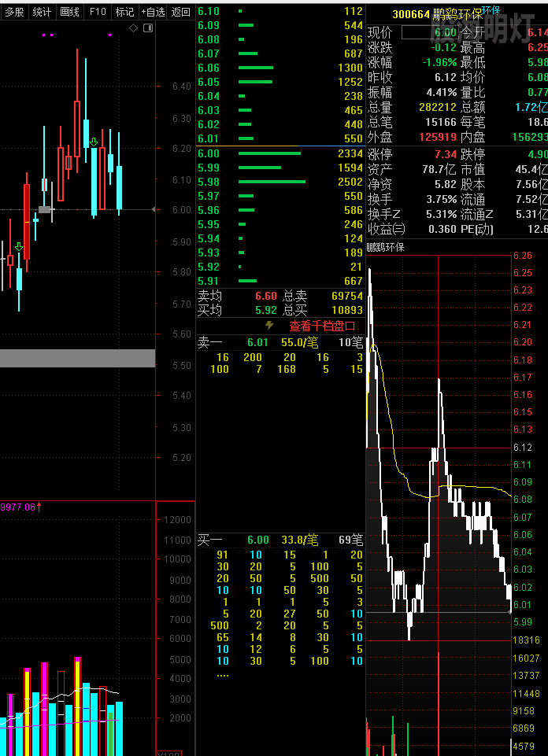Click the diamond icon above the candlestick chart
548x756 pixels.
(133, 28)
